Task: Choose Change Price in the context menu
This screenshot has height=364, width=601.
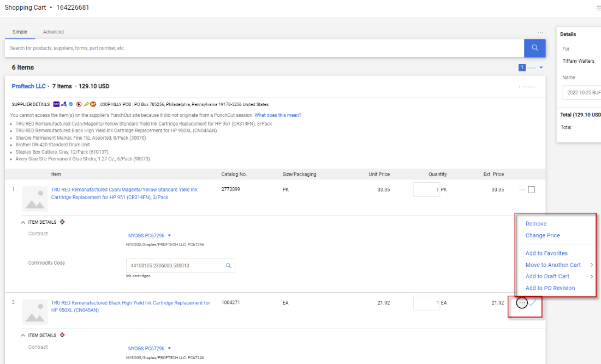Action: click(x=542, y=236)
